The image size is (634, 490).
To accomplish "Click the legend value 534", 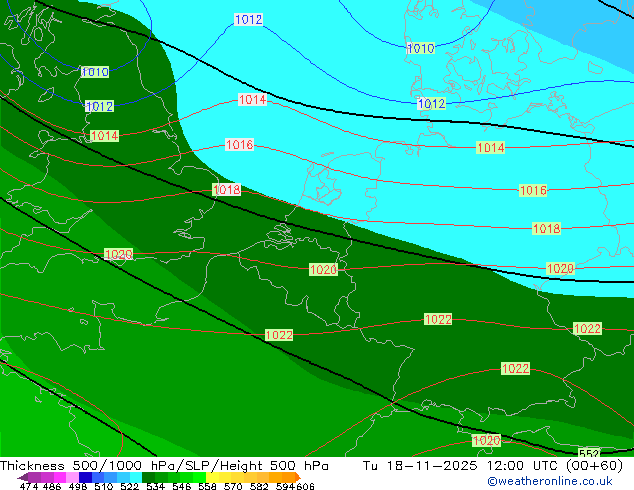I will point(156,486).
